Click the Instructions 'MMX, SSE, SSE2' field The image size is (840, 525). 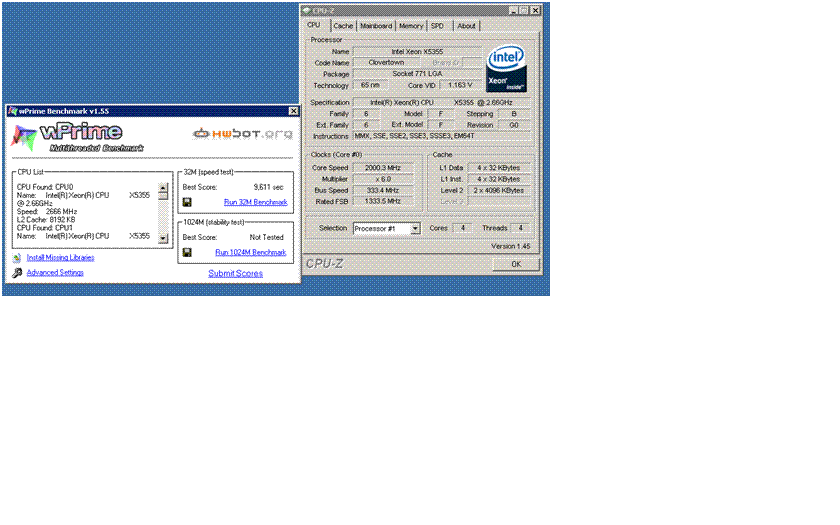[442, 136]
